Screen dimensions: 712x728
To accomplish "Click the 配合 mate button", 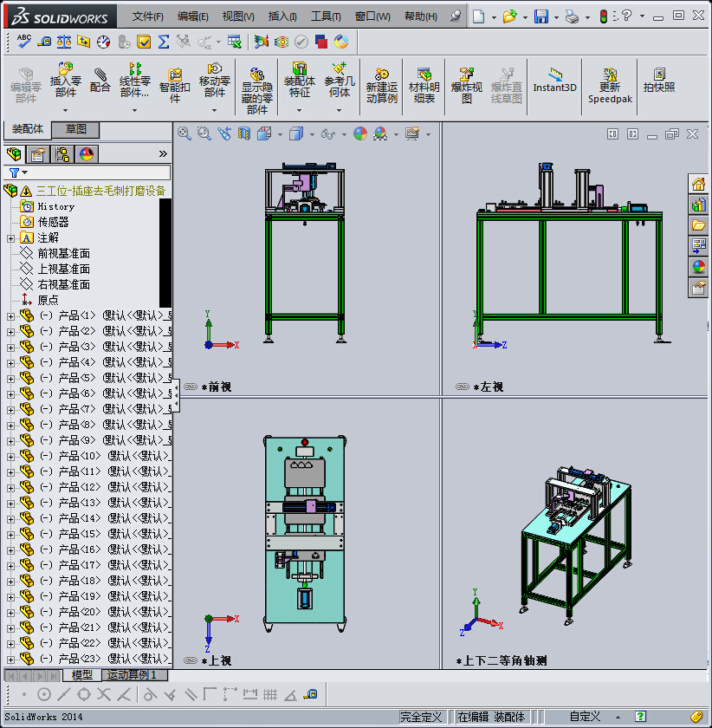I will point(100,81).
